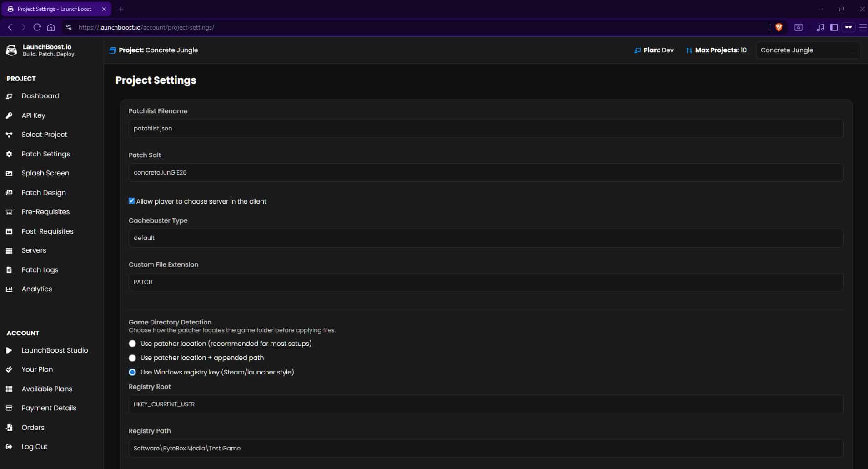Click the Your Plan check icon
The height and width of the screenshot is (469, 868).
click(9, 369)
